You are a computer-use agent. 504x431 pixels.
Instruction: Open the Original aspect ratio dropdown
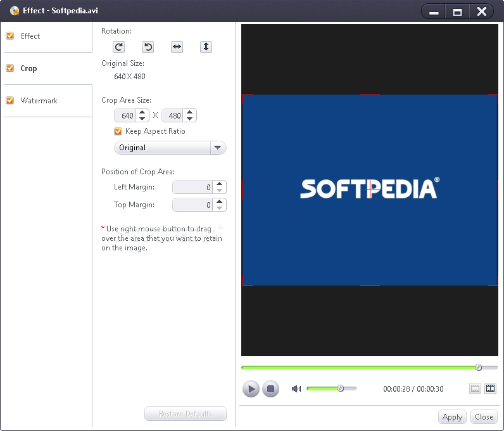(170, 148)
